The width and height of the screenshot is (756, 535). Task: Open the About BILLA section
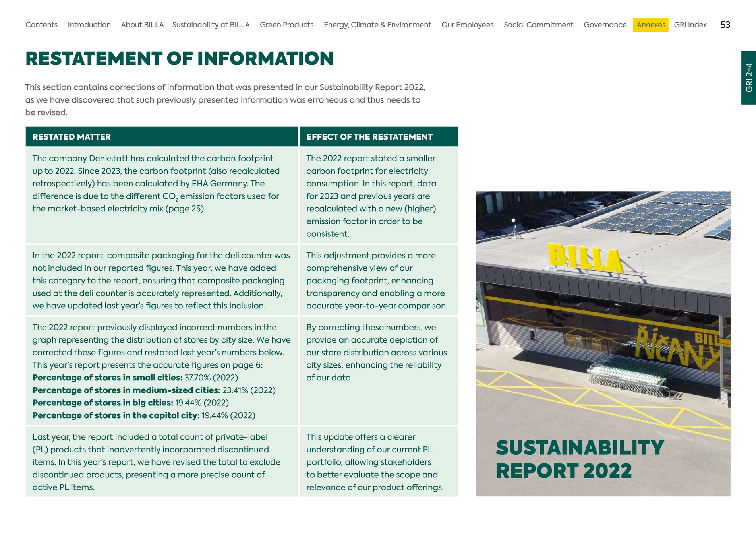(142, 25)
